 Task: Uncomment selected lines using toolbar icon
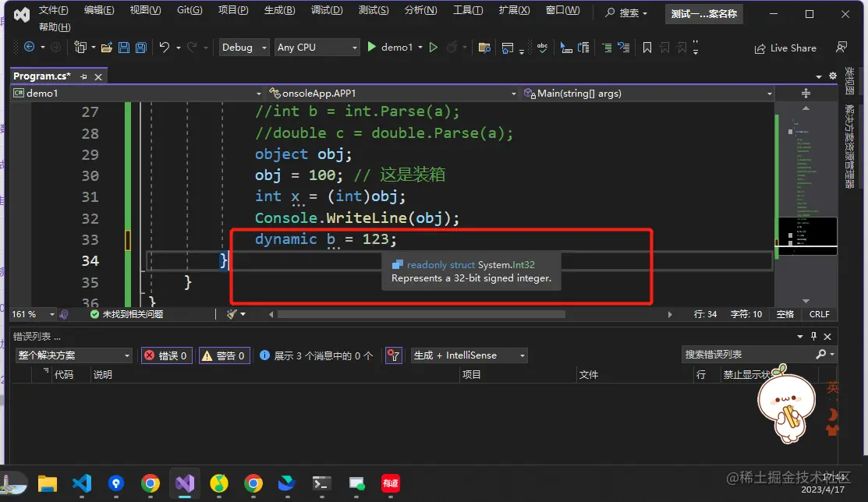[x=624, y=48]
